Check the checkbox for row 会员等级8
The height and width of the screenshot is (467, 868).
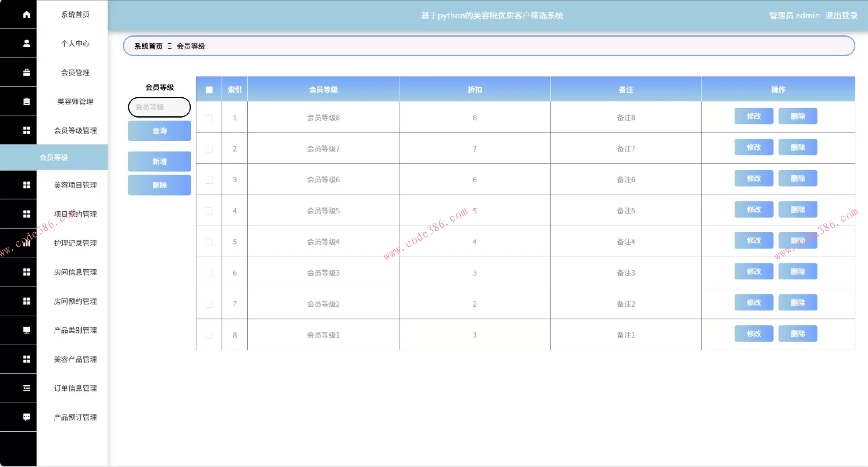(x=209, y=118)
